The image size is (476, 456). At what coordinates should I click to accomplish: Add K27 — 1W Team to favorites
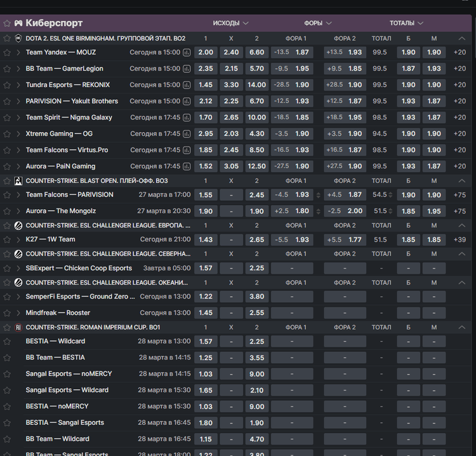click(7, 239)
